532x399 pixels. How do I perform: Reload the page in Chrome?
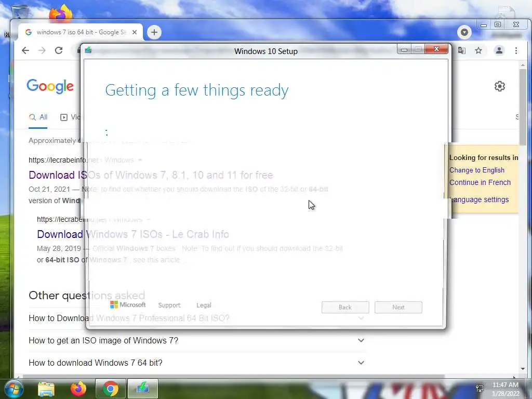[59, 50]
